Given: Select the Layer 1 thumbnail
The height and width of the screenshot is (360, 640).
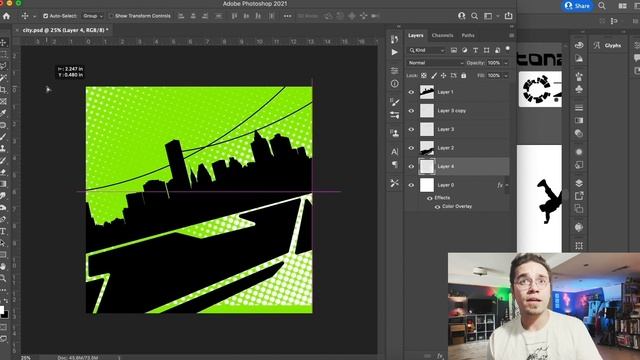Looking at the screenshot, I should coord(427,92).
